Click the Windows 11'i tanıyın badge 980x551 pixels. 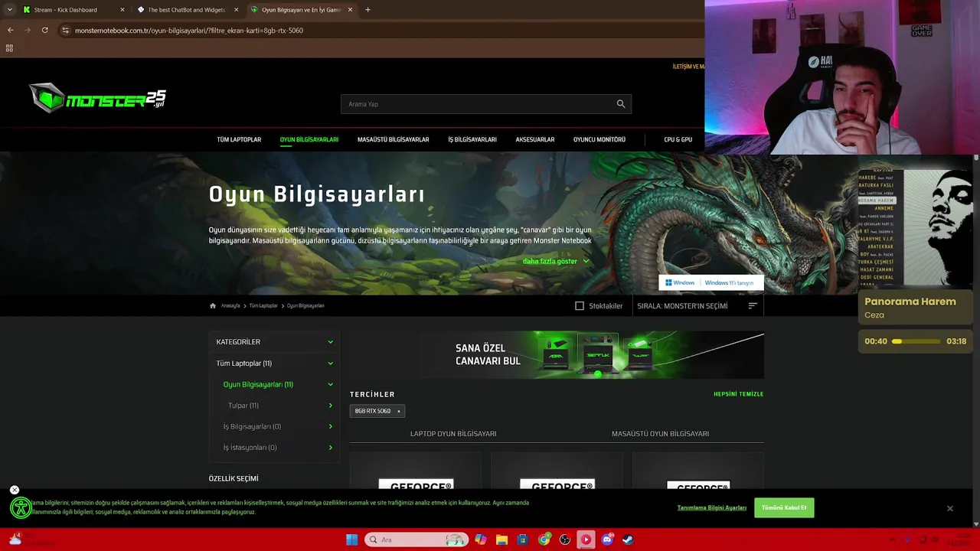point(711,282)
